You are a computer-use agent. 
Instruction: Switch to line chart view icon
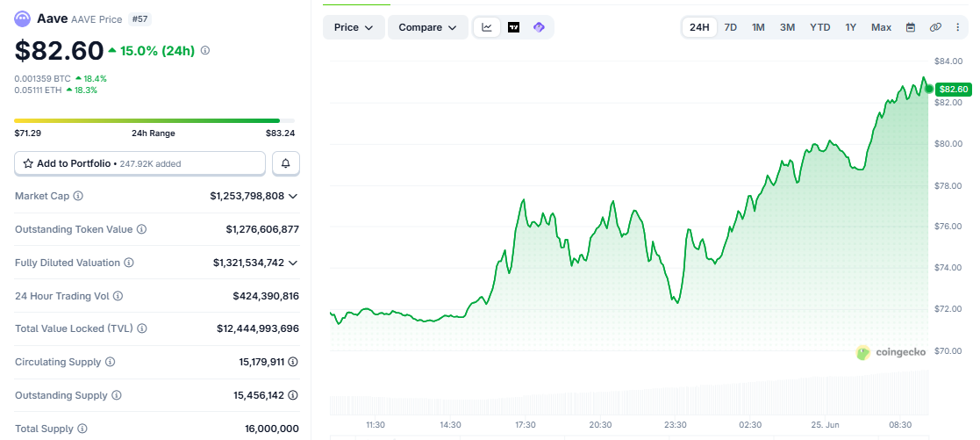click(487, 27)
